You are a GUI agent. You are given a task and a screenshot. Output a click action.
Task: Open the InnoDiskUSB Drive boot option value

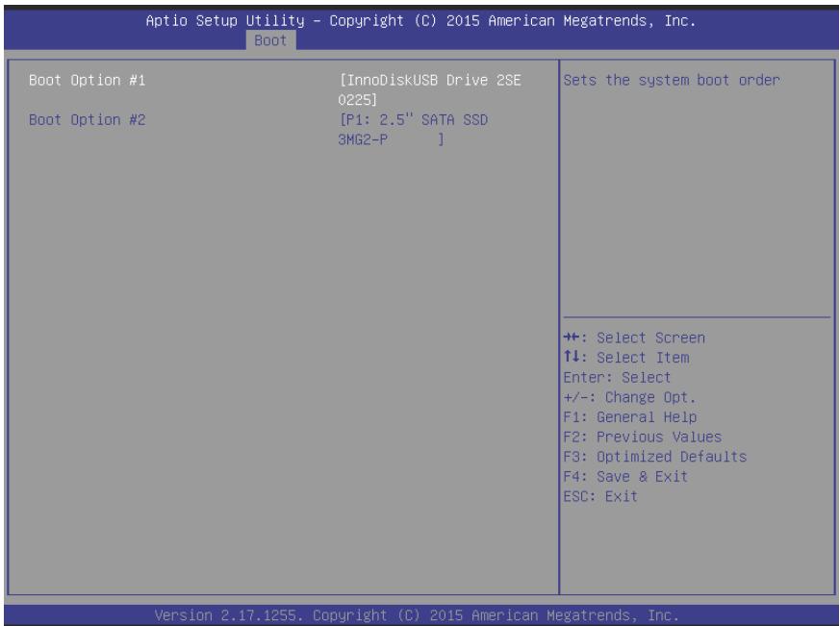[430, 90]
